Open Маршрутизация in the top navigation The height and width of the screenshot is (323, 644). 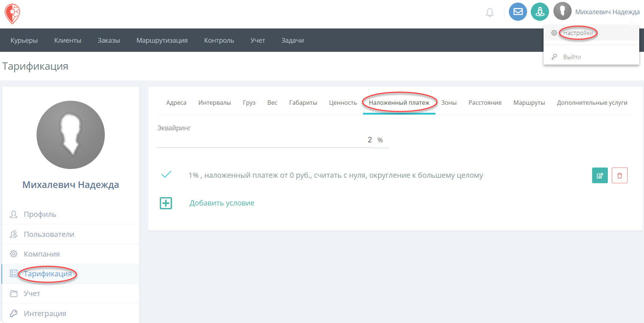(x=162, y=41)
